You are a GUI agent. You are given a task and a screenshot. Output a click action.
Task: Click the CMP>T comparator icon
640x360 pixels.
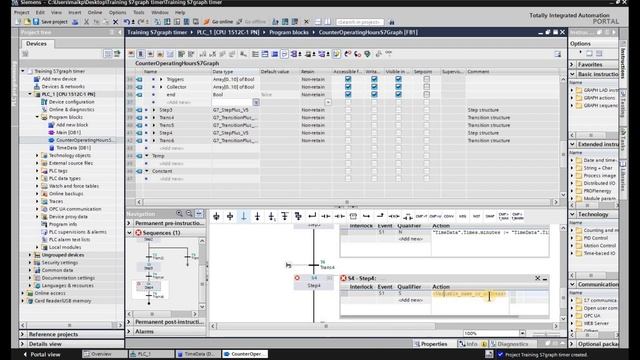(x=421, y=216)
